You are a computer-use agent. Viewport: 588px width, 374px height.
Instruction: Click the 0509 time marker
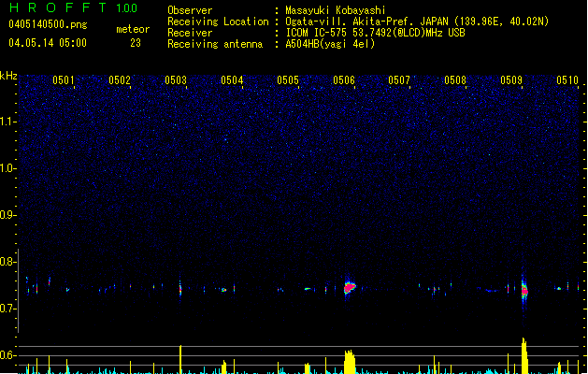pos(511,80)
